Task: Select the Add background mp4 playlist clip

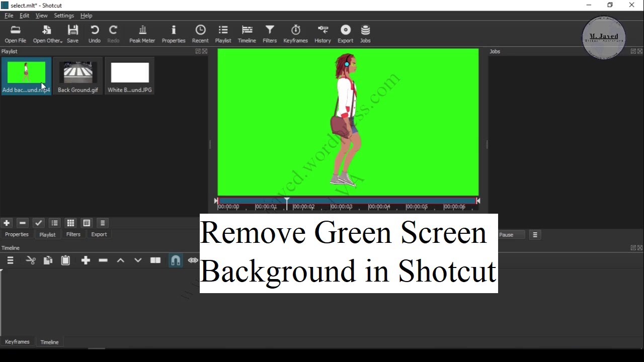Action: point(26,76)
